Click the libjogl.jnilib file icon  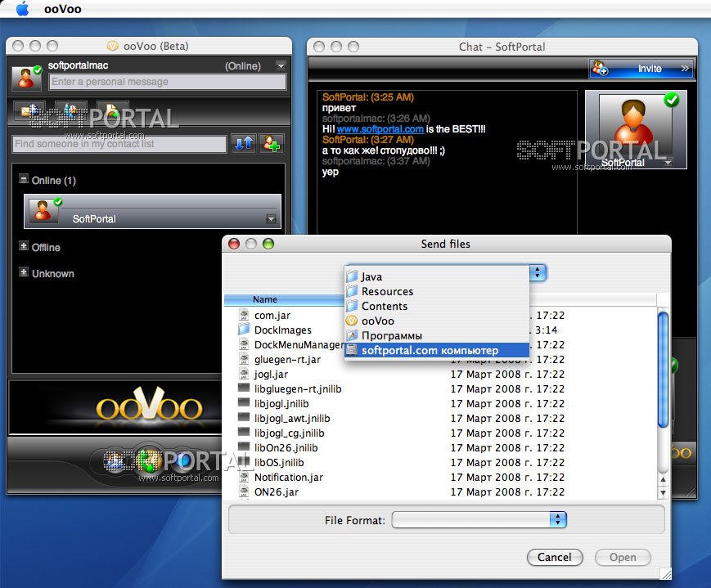244,402
